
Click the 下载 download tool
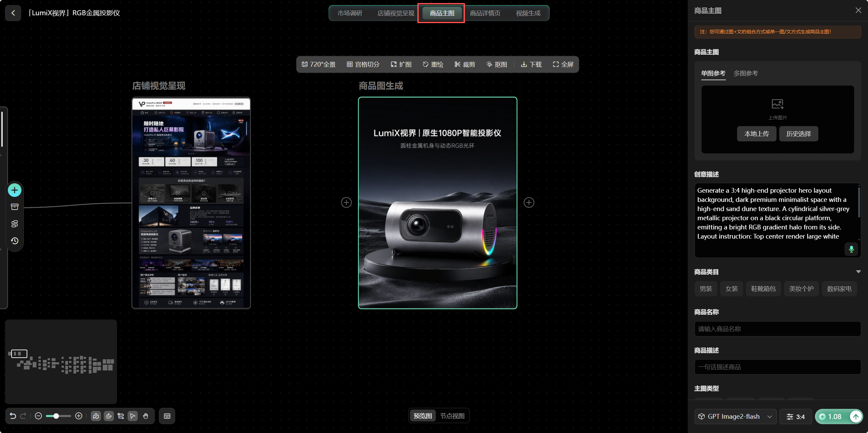531,64
